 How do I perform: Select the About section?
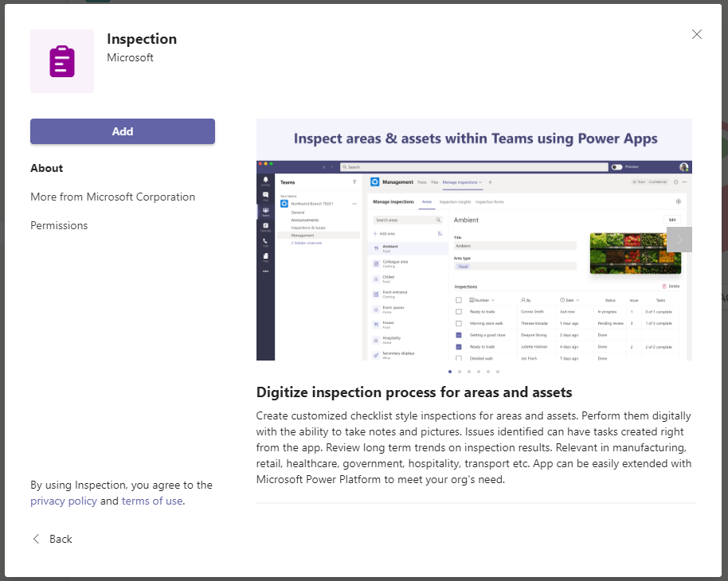[x=47, y=168]
